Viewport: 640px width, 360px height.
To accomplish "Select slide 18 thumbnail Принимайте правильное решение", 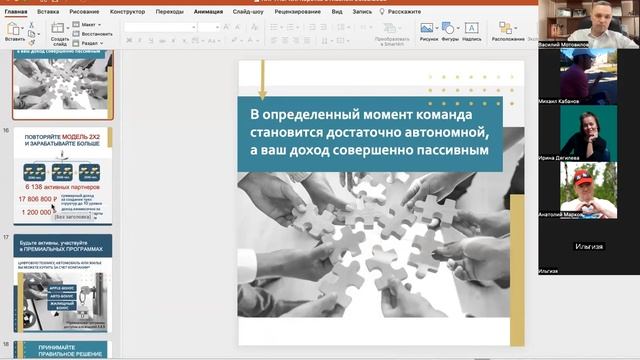I will pos(62,350).
